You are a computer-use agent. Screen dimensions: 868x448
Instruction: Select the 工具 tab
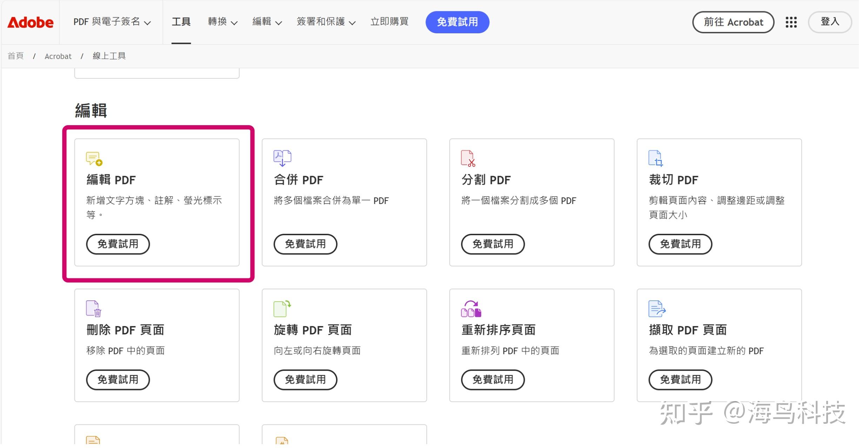(x=181, y=22)
